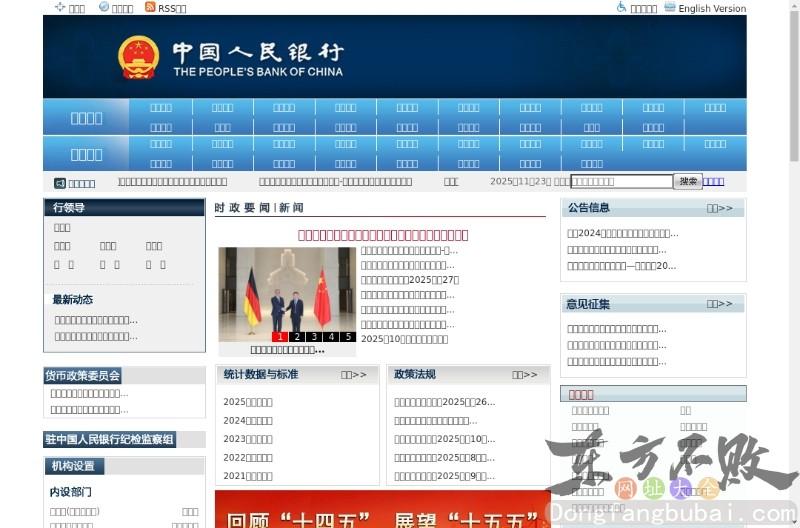Open the blue link right of 搜索

[713, 182]
